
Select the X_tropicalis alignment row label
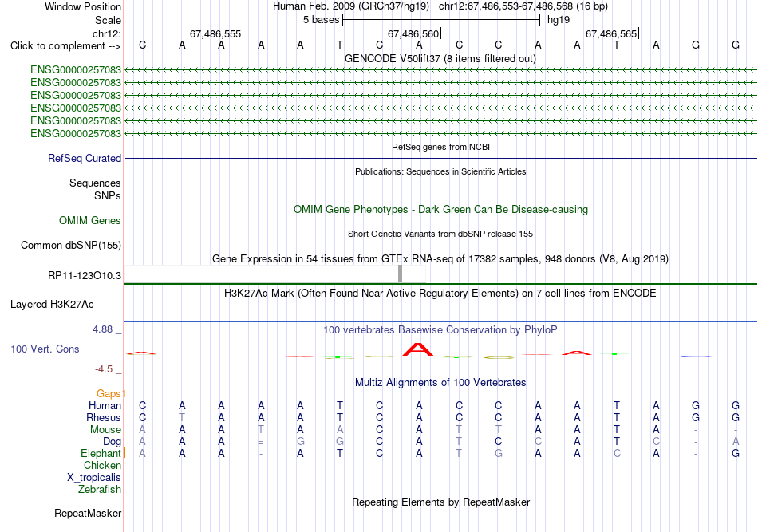point(94,478)
